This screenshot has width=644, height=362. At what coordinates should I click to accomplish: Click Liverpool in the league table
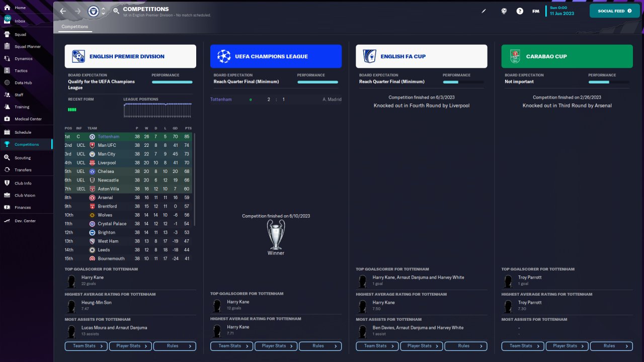click(107, 163)
